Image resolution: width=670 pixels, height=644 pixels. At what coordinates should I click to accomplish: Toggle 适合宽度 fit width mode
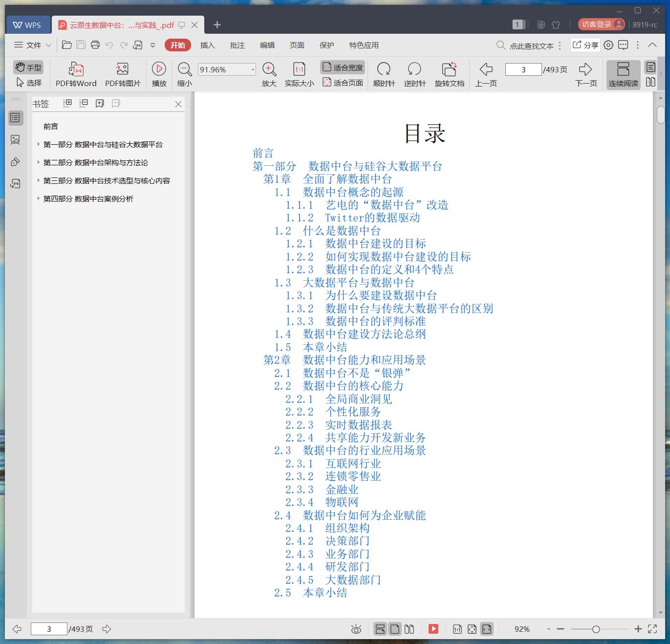coord(343,67)
